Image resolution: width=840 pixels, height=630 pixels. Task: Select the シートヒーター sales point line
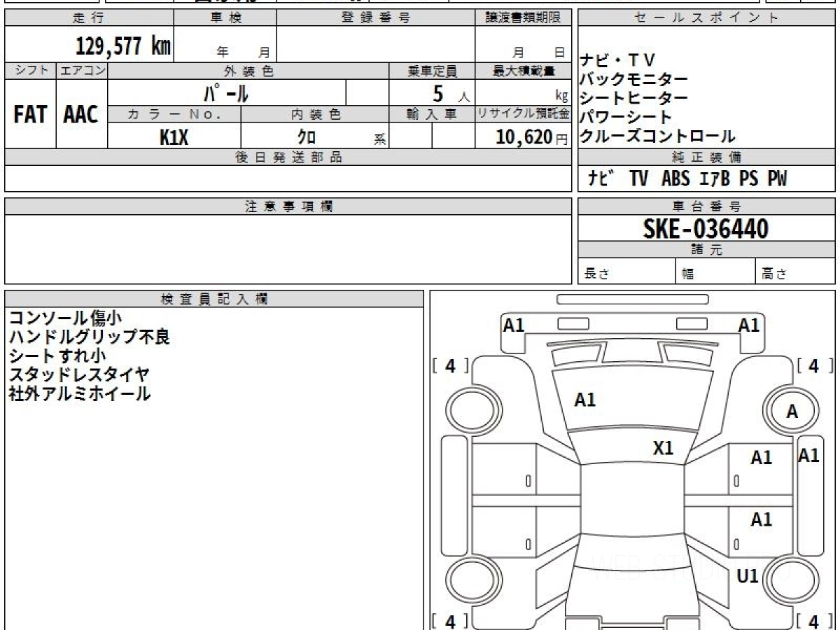(633, 99)
